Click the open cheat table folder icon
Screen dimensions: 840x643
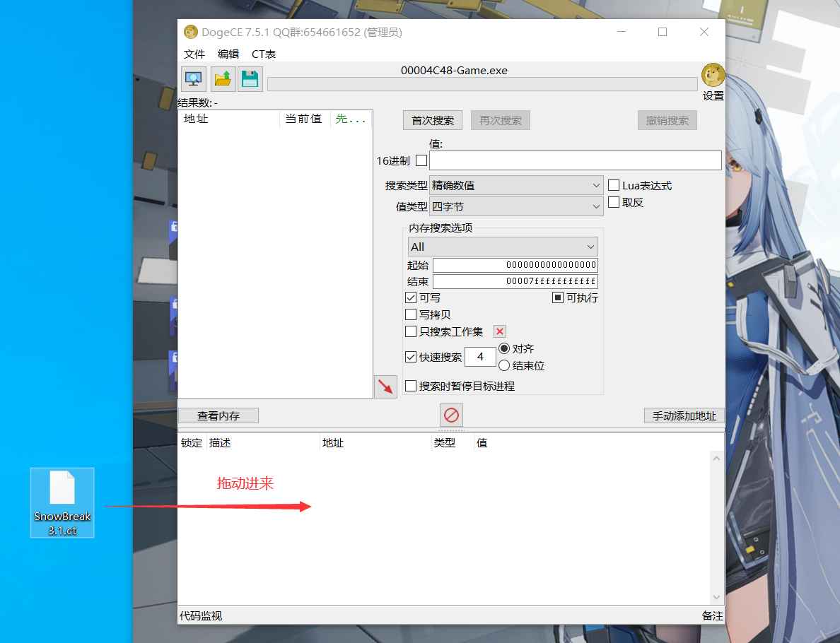point(222,78)
